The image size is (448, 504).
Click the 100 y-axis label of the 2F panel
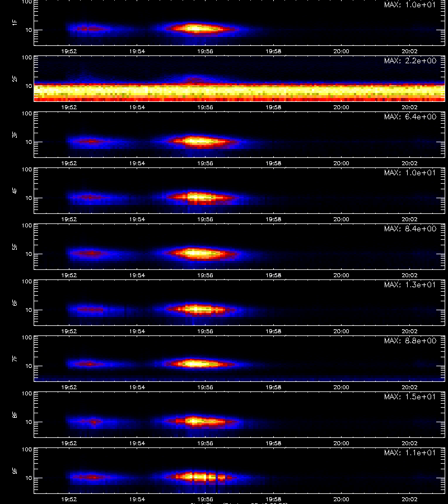[x=27, y=58]
